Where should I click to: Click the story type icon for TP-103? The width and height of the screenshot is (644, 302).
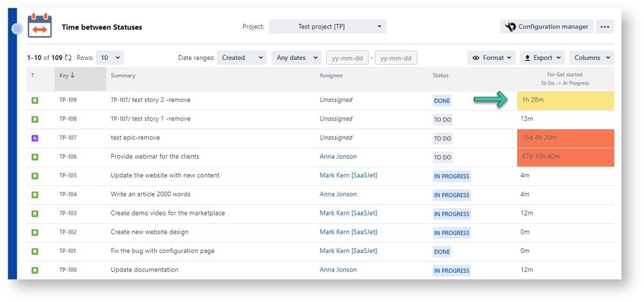click(35, 214)
